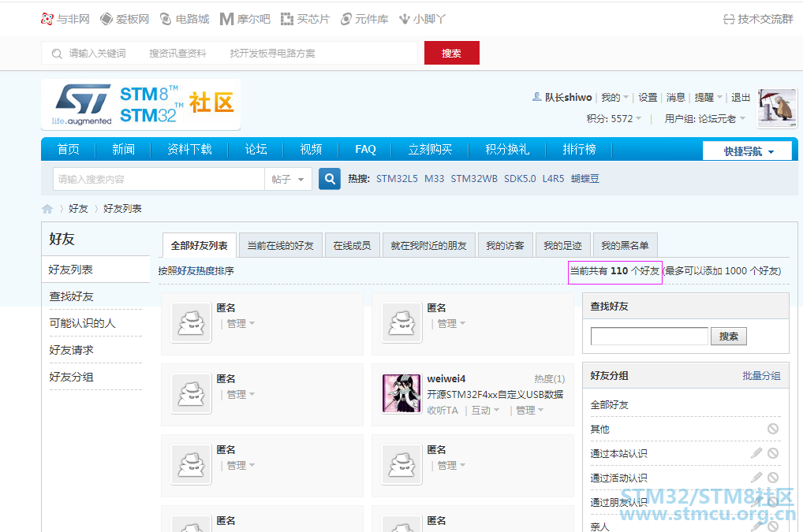Open the 技术交流群 link
Image resolution: width=803 pixels, height=532 pixels.
coord(759,19)
